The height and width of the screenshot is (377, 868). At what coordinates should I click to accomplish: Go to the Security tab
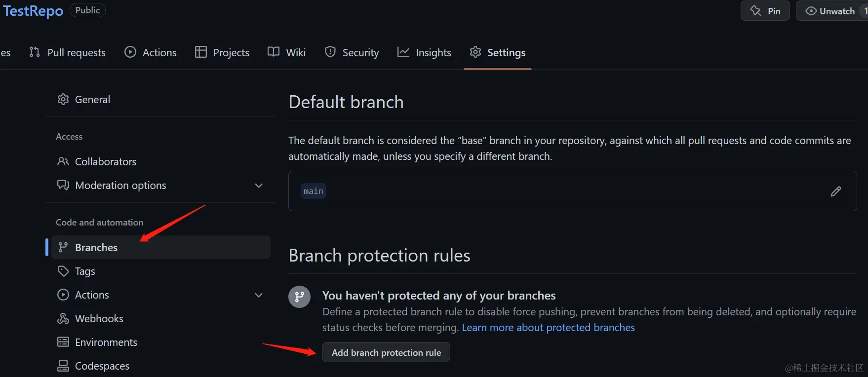click(x=352, y=52)
